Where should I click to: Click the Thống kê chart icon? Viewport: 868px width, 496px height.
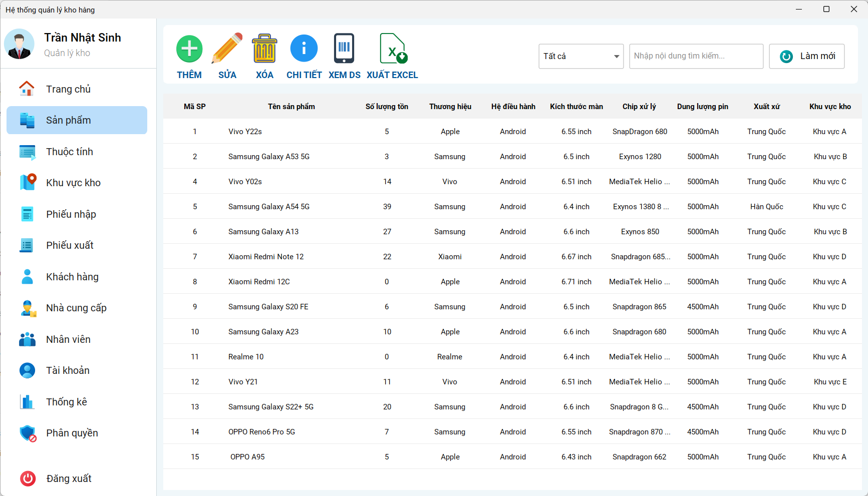pos(27,402)
